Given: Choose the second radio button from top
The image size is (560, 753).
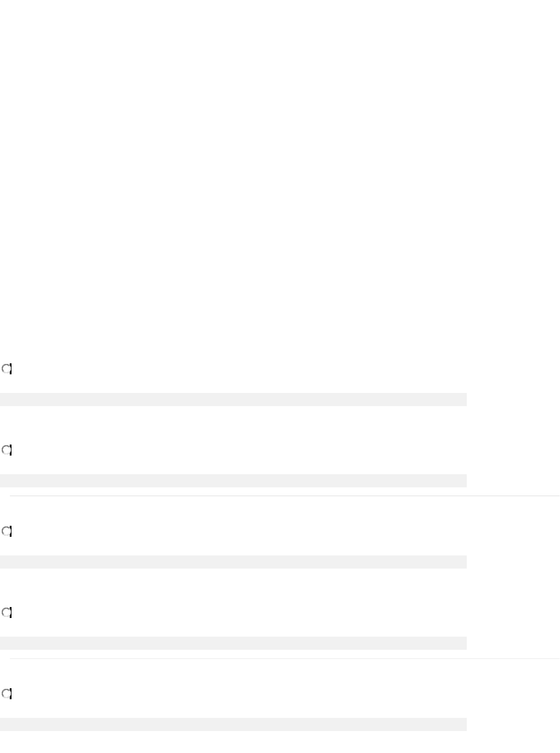Looking at the screenshot, I should pos(7,451).
